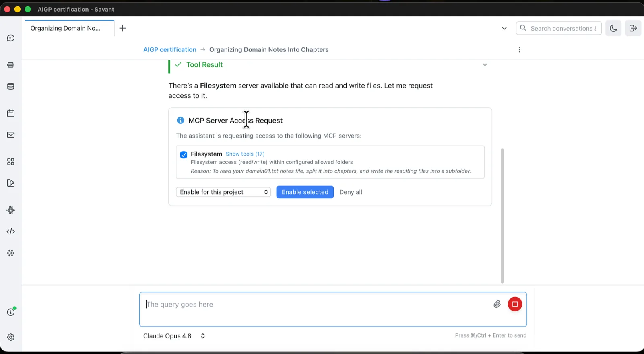Viewport: 644px width, 354px height.
Task: Click the Enable selected button
Action: click(305, 192)
